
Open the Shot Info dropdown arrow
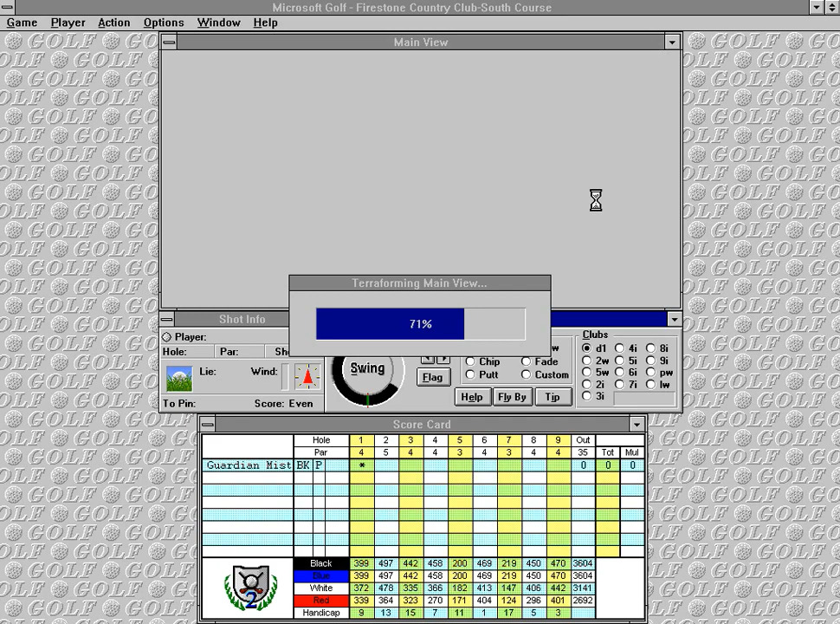pyautogui.click(x=675, y=319)
